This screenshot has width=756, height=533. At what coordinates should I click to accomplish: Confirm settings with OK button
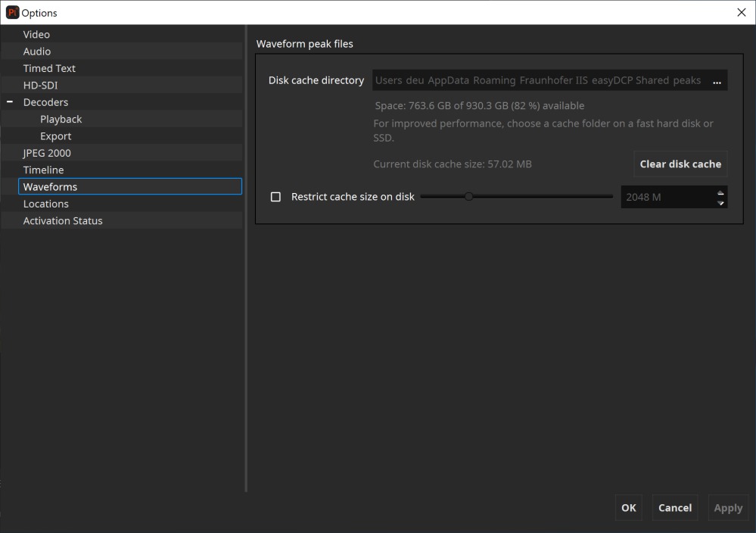(x=628, y=508)
